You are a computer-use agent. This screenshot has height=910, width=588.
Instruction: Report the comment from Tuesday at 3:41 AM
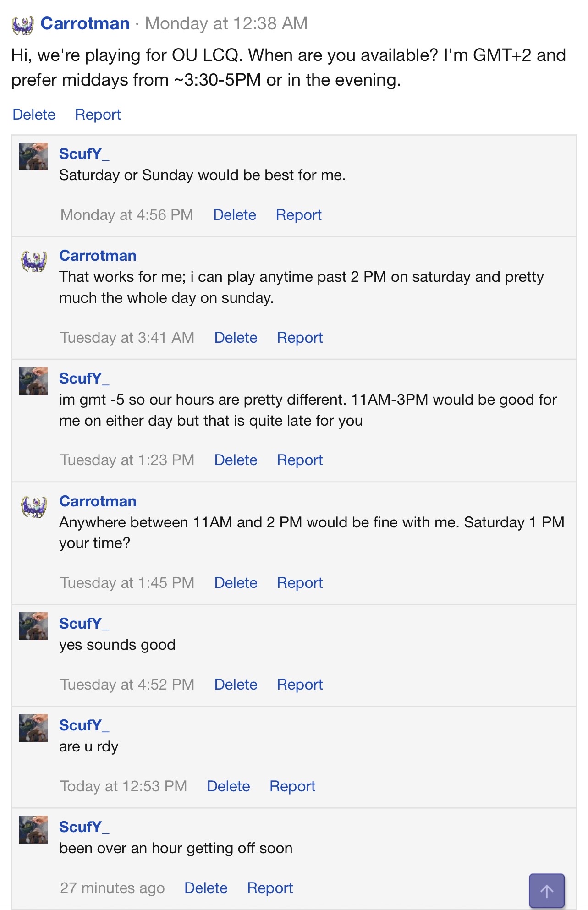[300, 338]
